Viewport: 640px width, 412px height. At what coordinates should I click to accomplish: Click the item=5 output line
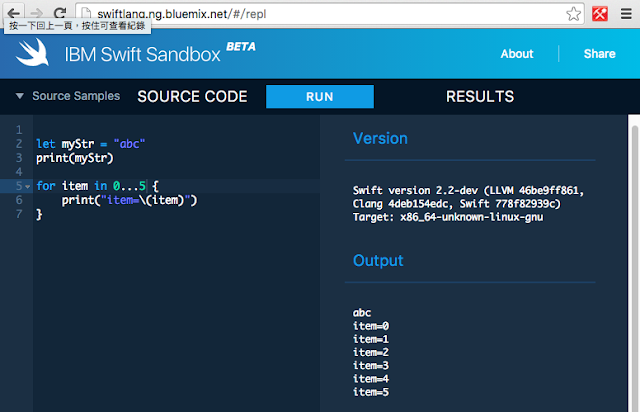tap(371, 392)
